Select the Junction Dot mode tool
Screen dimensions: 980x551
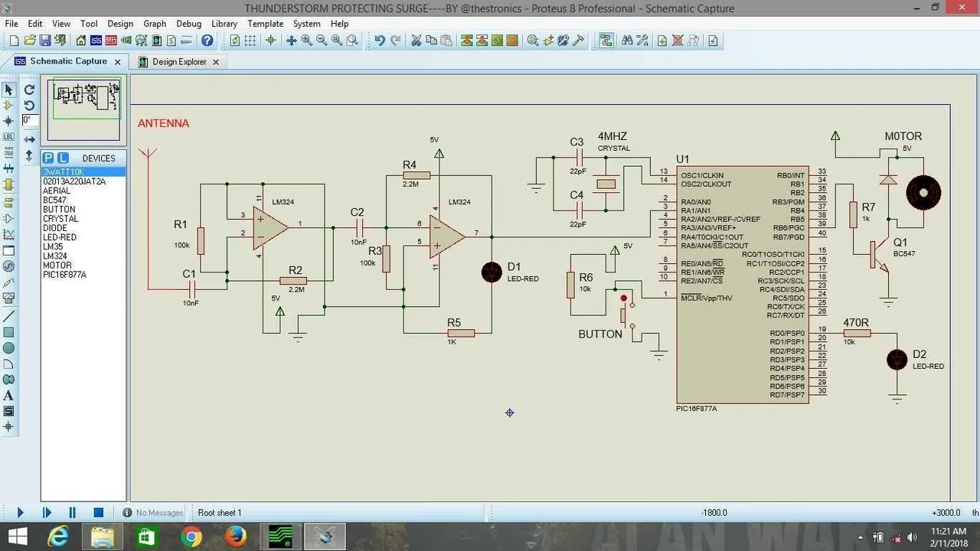coord(8,121)
